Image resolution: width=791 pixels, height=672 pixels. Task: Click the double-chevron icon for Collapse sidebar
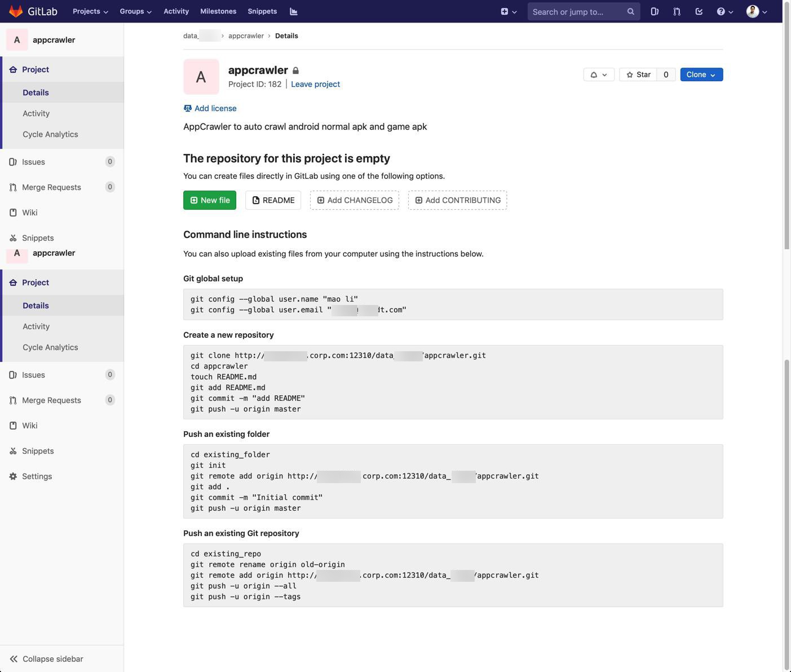click(14, 658)
